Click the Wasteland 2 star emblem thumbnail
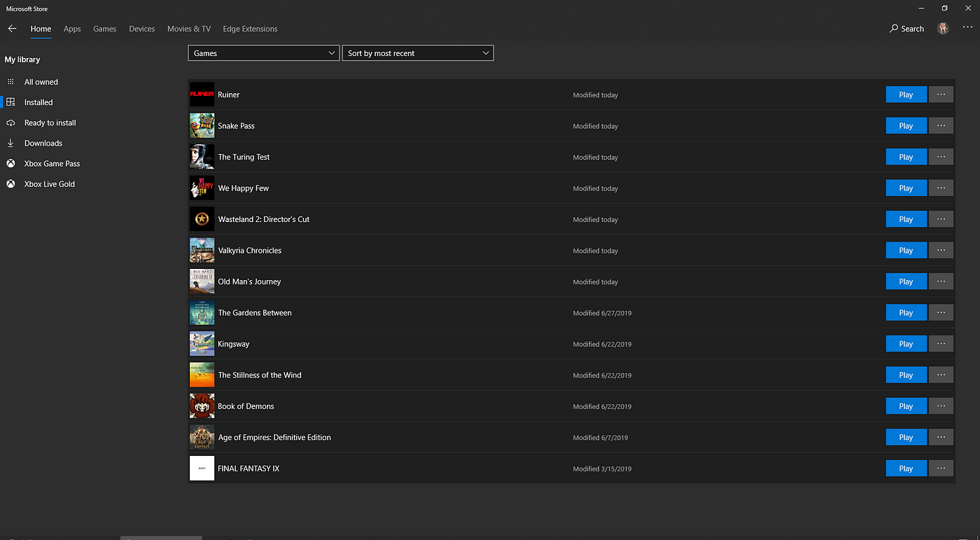 click(202, 219)
